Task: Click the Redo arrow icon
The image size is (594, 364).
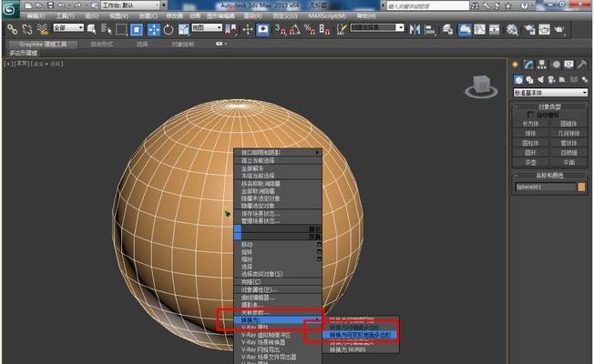Action: (x=78, y=5)
